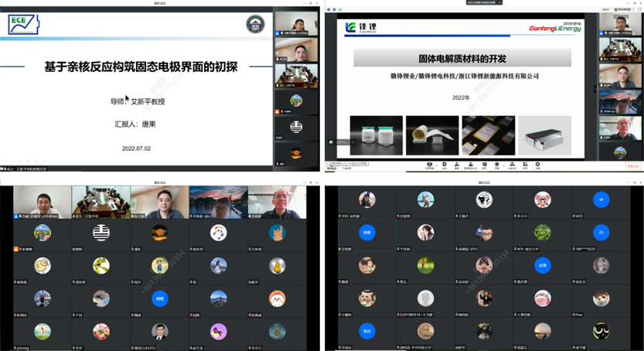Select the slide title 基于亲核反应构筑固态电极界面的初探
Image resolution: width=644 pixels, height=351 pixels.
141,66
